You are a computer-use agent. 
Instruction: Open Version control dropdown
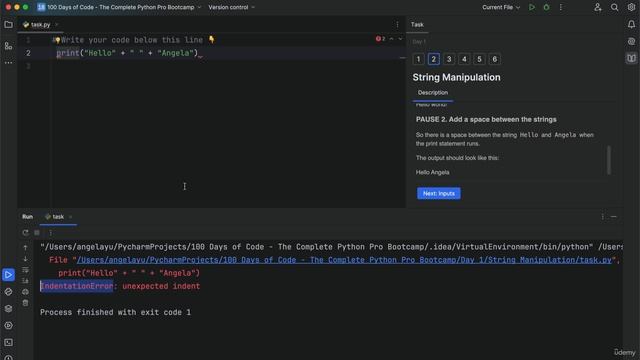pos(231,7)
